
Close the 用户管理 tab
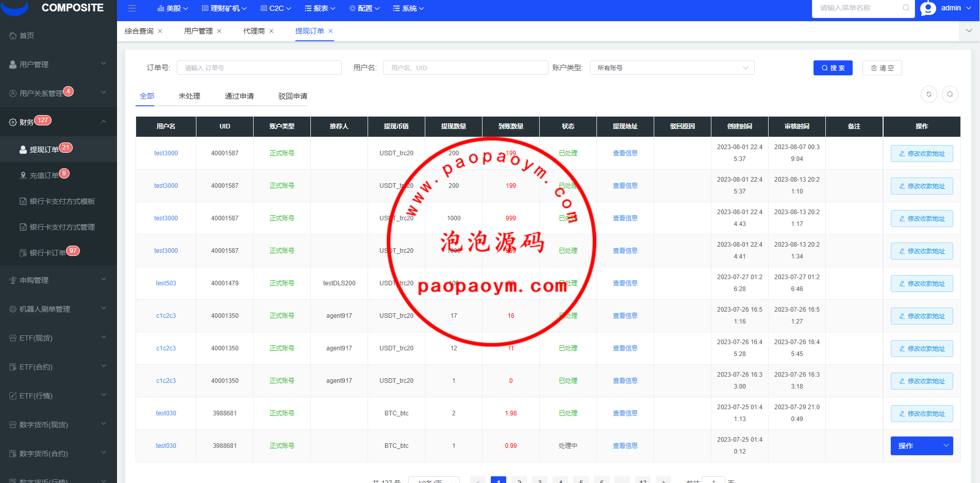tap(219, 31)
